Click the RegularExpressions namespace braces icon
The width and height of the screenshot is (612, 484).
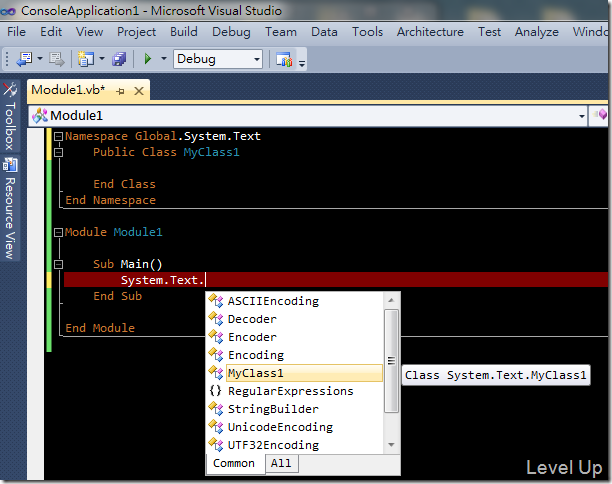pyautogui.click(x=215, y=391)
